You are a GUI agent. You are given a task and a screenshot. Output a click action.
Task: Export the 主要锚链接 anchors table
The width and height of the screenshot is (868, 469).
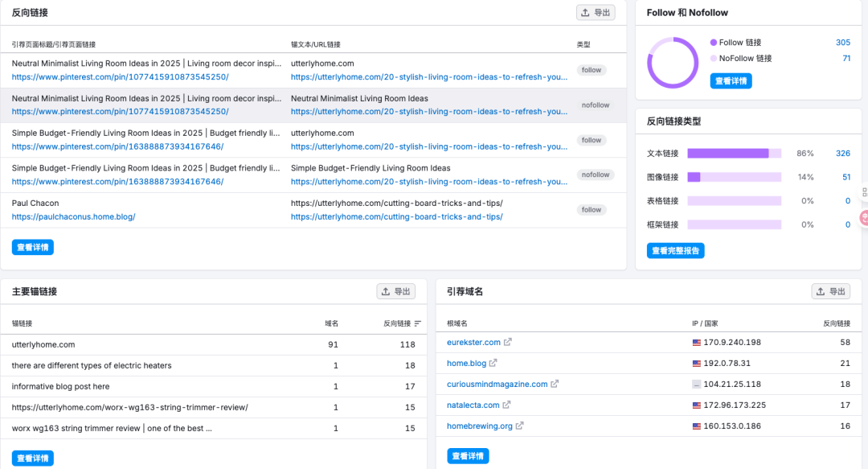click(396, 291)
